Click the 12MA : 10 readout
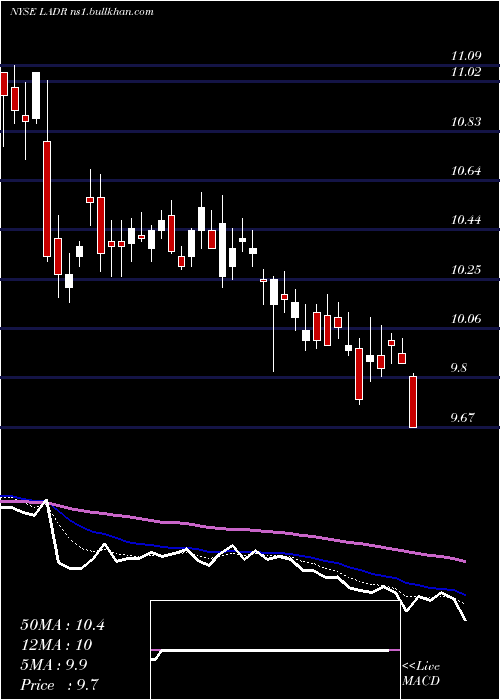The height and width of the screenshot is (700, 500). tap(56, 645)
